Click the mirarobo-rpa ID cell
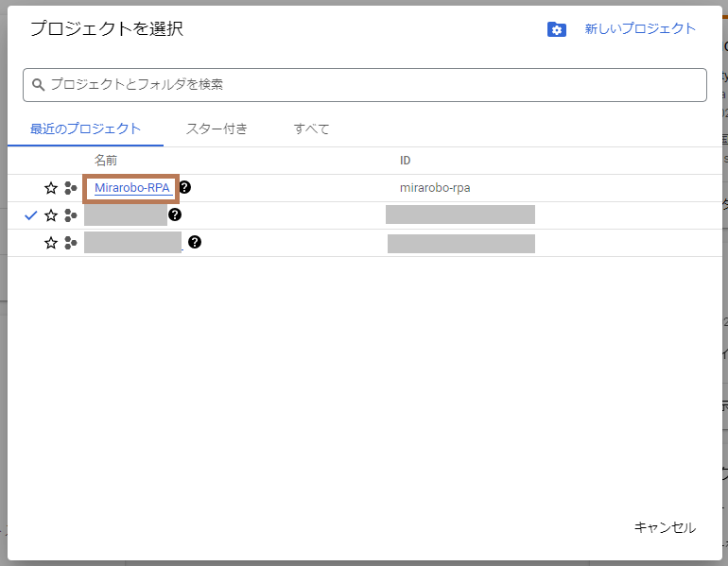 coord(435,188)
